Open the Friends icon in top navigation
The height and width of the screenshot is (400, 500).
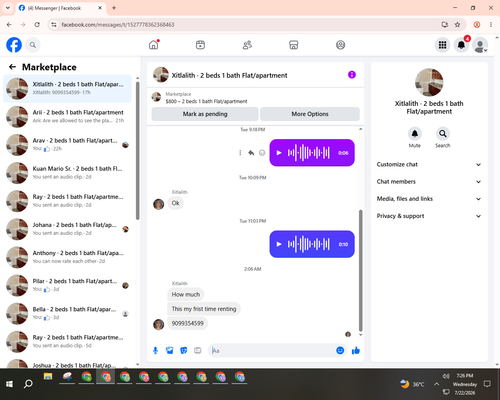click(x=247, y=45)
